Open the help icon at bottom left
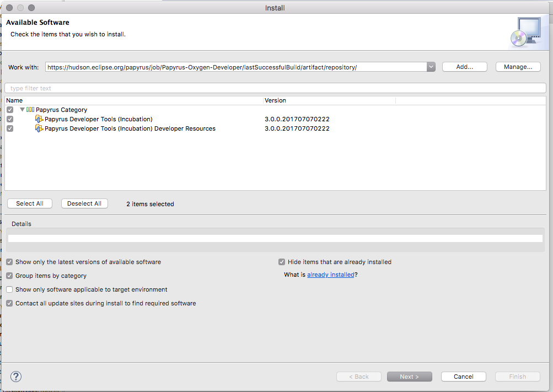553x392 pixels. [16, 377]
